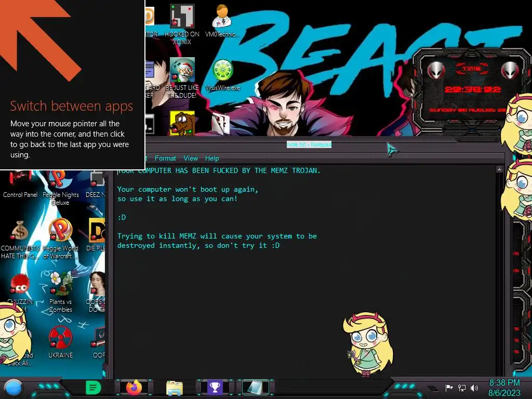Open the purple trophy app on taskbar

click(215, 388)
